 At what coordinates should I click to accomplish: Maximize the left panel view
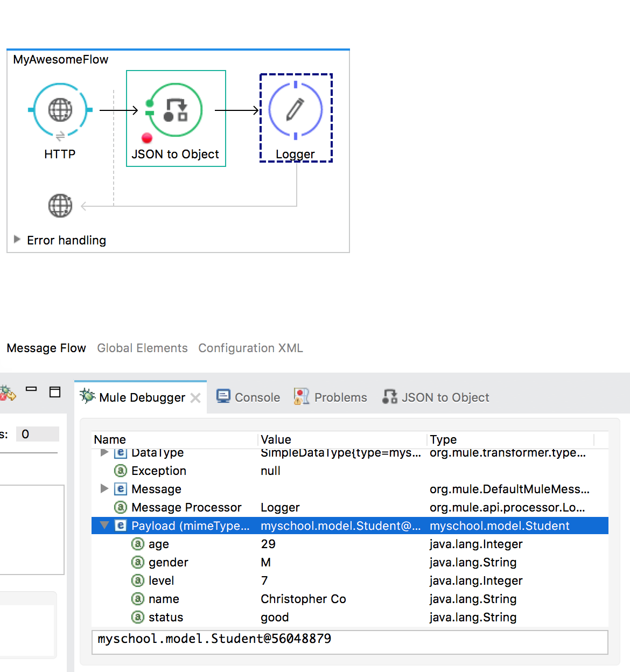[55, 392]
